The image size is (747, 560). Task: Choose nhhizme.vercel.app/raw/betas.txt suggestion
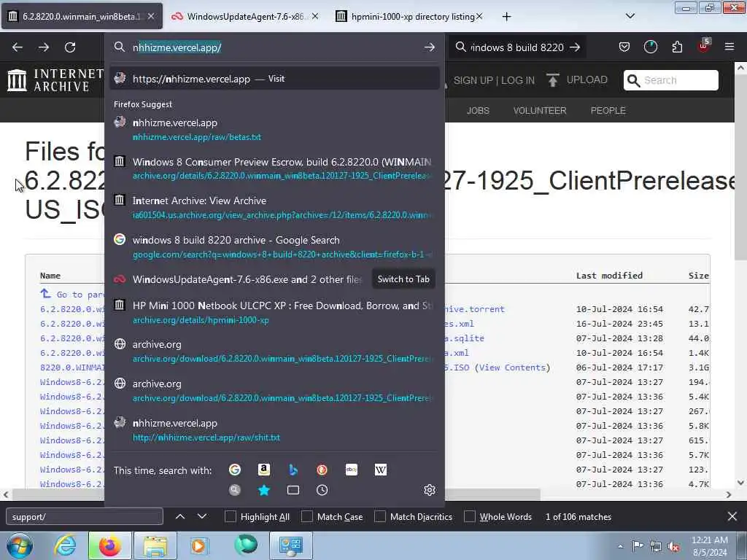[x=274, y=130]
